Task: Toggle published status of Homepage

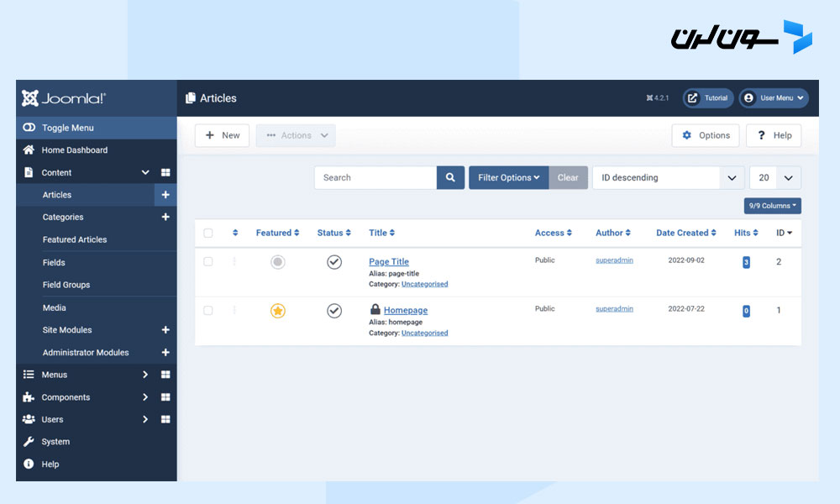Action: coord(334,311)
